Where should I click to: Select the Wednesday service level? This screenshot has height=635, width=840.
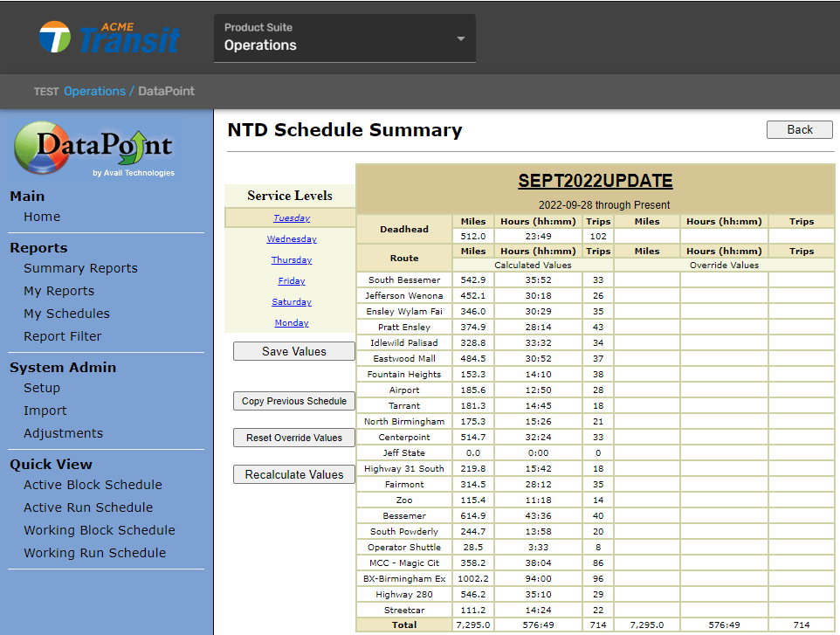tap(292, 239)
